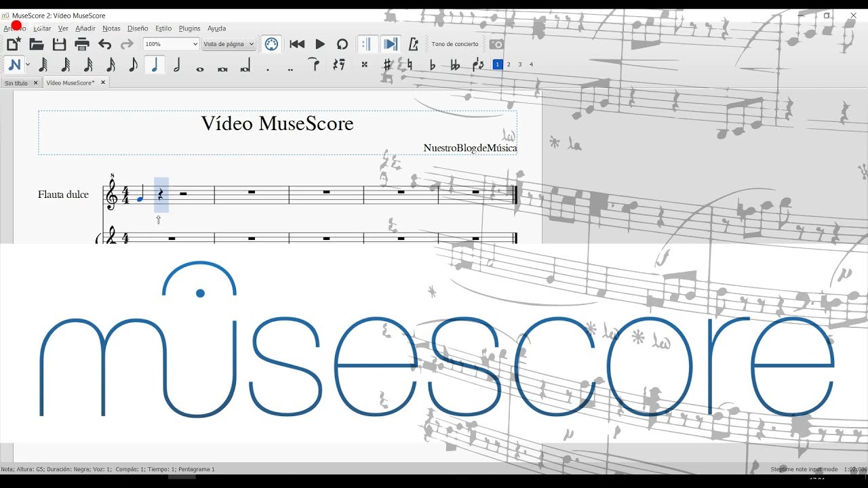Open image capture camera tool

click(496, 44)
